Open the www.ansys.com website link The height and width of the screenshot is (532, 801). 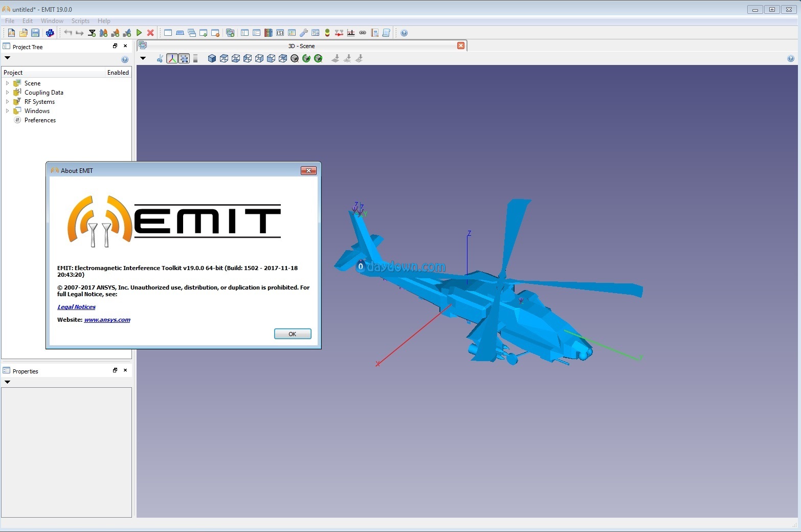click(x=107, y=320)
